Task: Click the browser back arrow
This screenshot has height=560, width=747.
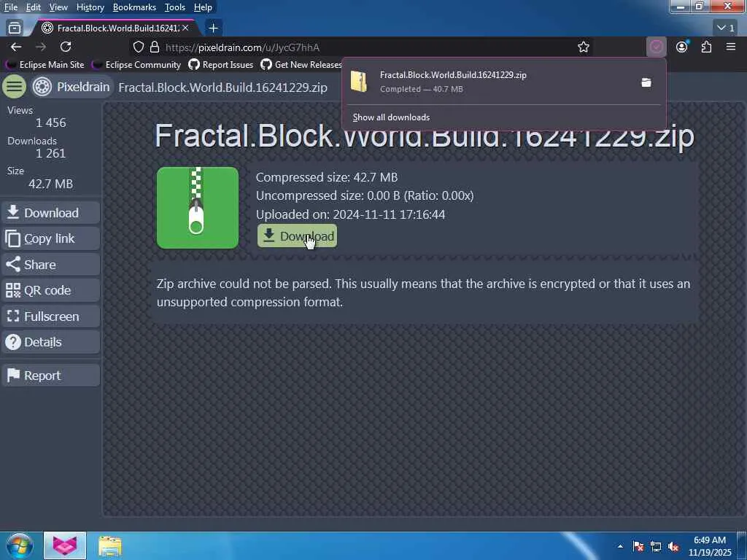Action: pyautogui.click(x=16, y=47)
